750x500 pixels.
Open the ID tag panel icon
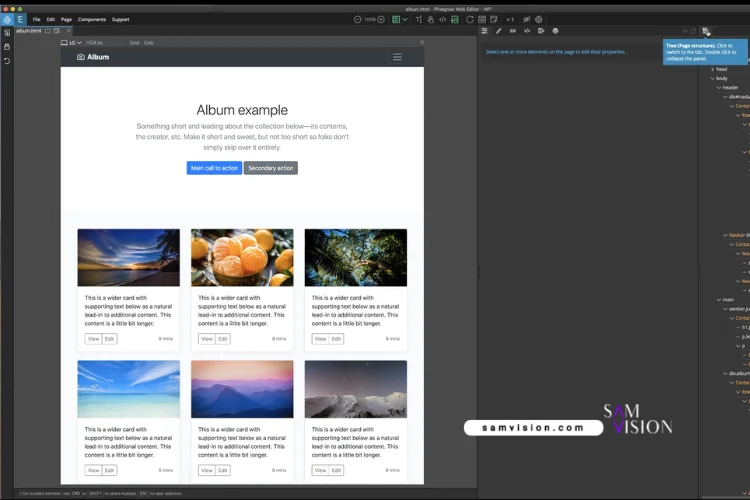tap(513, 31)
